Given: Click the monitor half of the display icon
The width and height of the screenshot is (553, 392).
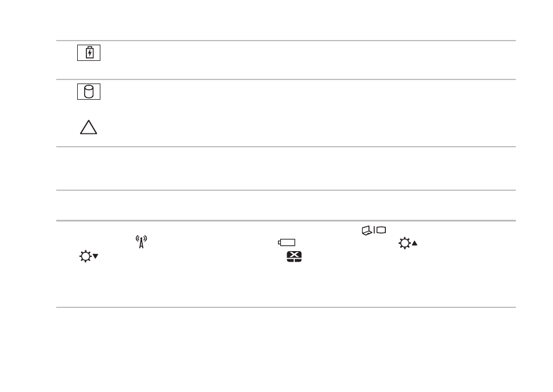Looking at the screenshot, I should tap(381, 230).
